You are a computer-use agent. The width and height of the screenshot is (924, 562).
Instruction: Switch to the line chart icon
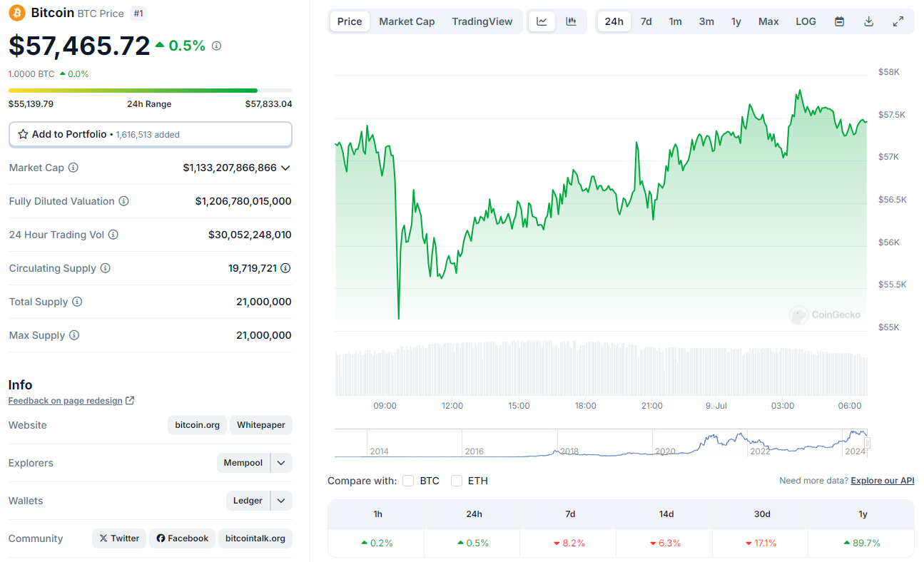pos(542,21)
